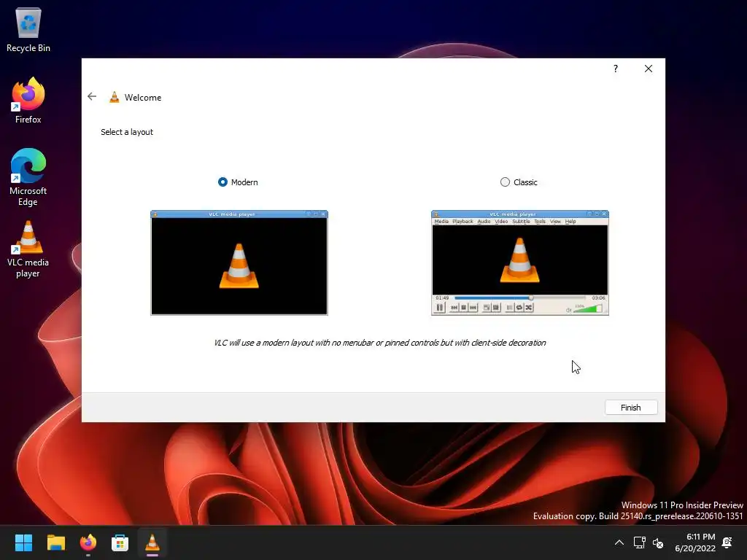Click the Finish button
The height and width of the screenshot is (560, 747).
pyautogui.click(x=631, y=408)
